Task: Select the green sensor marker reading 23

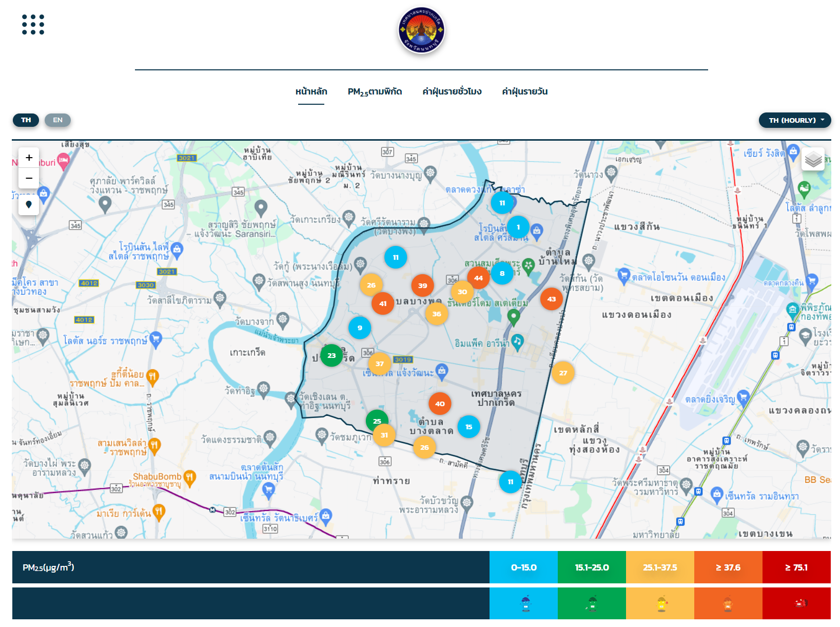Action: [331, 355]
